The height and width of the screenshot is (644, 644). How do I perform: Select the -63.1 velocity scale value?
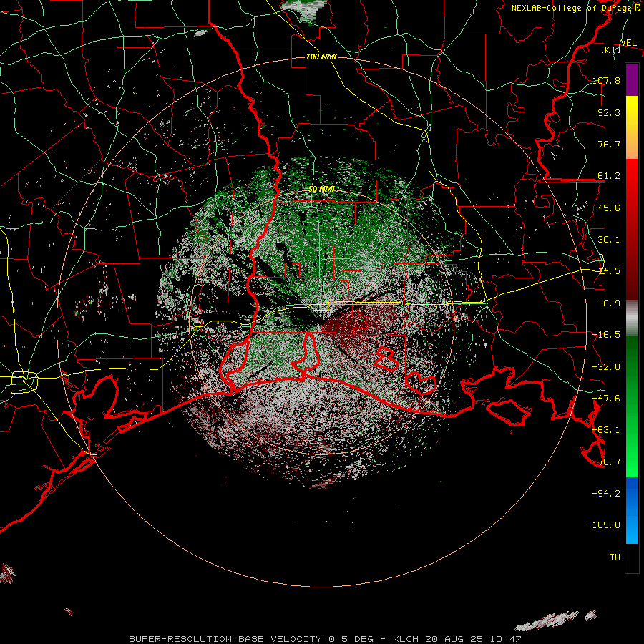tap(606, 430)
